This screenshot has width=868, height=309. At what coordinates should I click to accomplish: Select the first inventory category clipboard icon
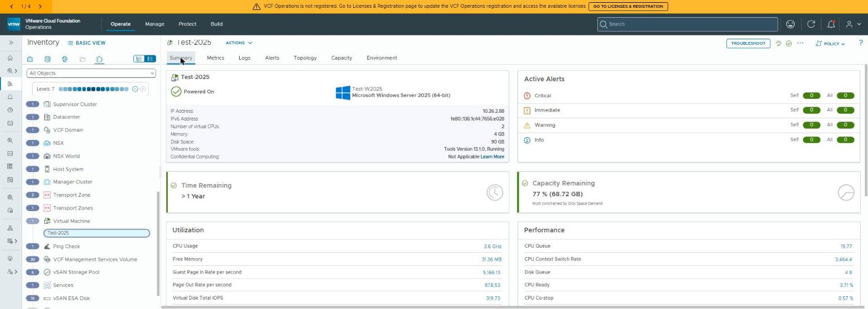point(30,59)
